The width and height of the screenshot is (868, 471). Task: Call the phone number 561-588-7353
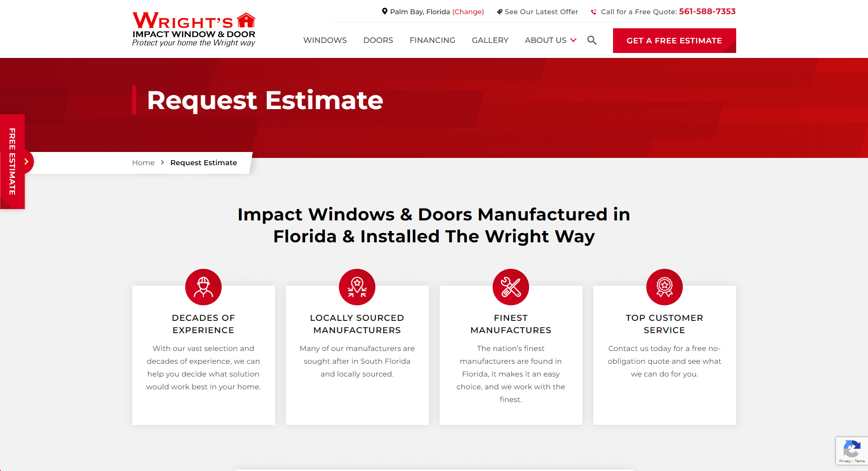pos(707,11)
